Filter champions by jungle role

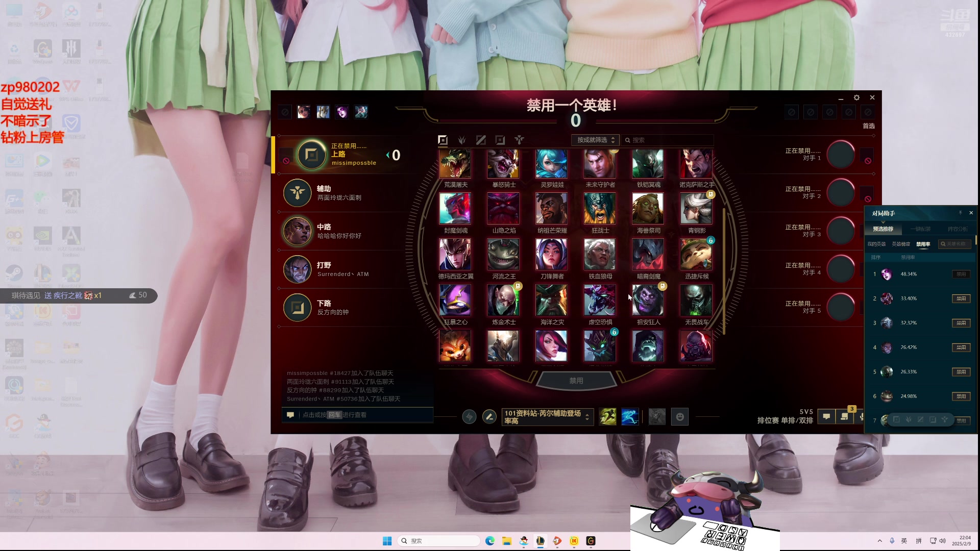click(462, 140)
